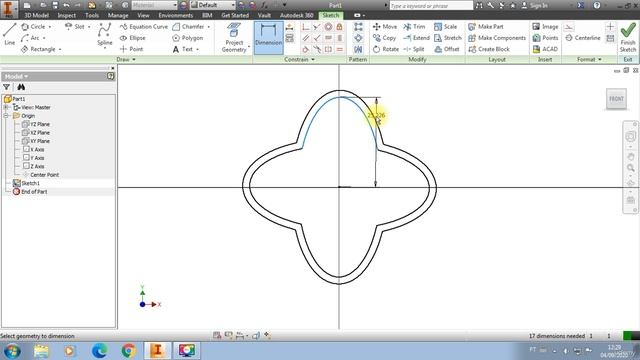Click the browser filter icon
Screen dimensions: 640x360
[x=7, y=87]
